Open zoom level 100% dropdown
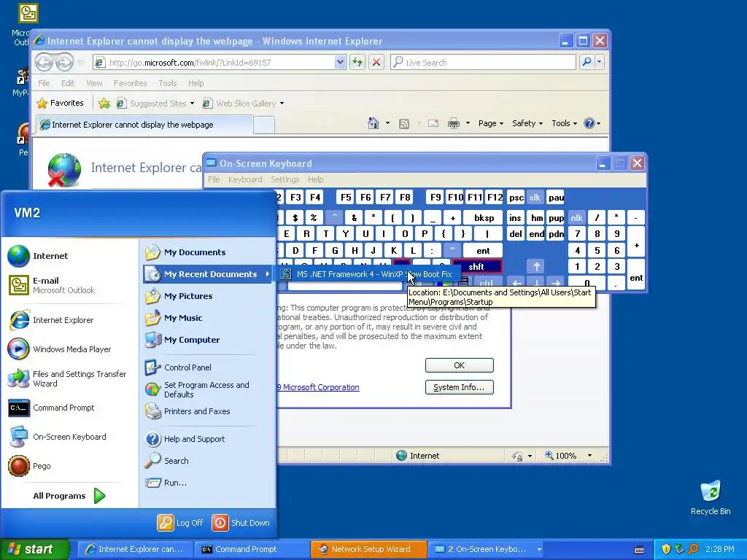The width and height of the screenshot is (747, 560). (589, 456)
